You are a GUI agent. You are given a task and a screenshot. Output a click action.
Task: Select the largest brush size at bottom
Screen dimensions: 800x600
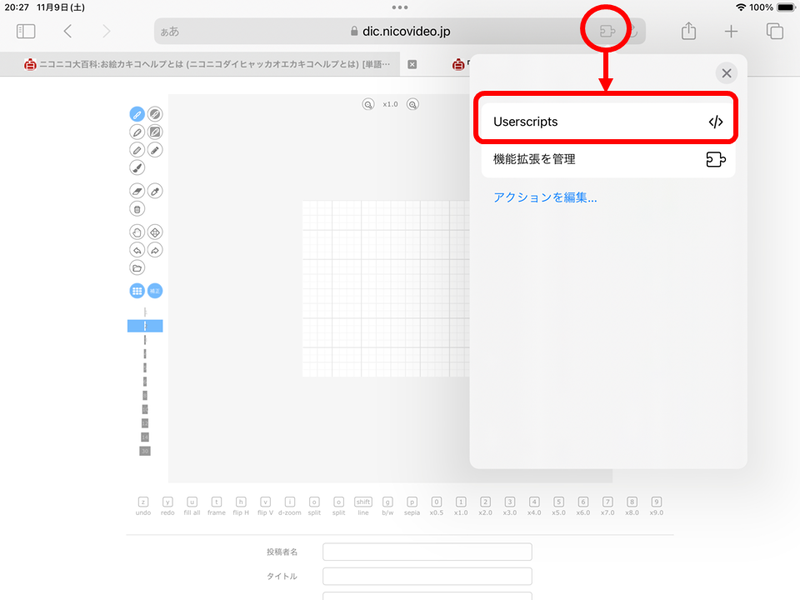pos(145,451)
